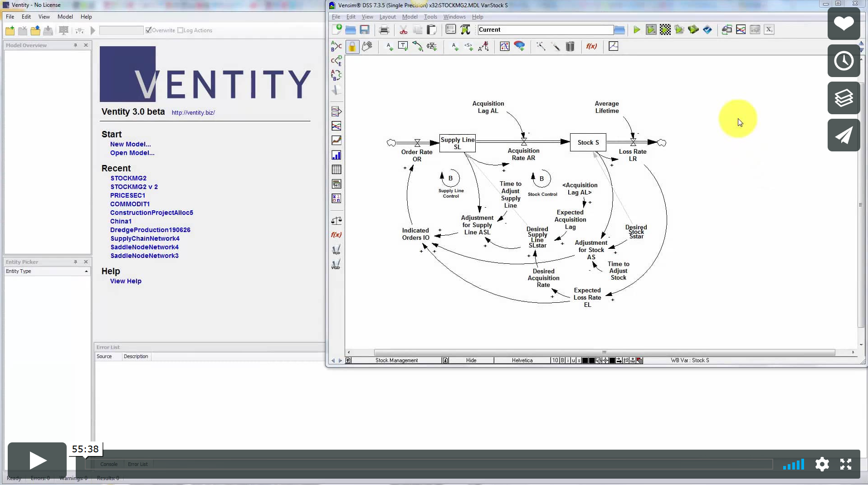The height and width of the screenshot is (485, 868).
Task: Open the Layout menu in Vensim
Action: (x=387, y=17)
